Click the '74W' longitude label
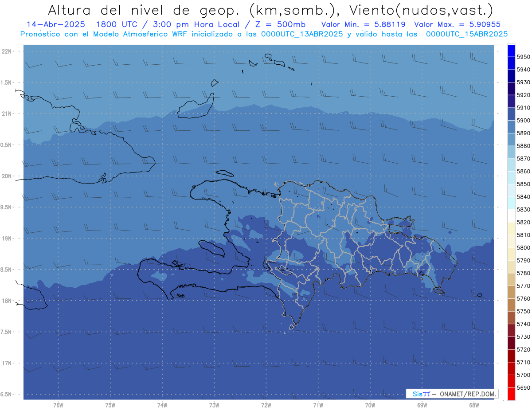This screenshot has height=411, width=532. (162, 405)
